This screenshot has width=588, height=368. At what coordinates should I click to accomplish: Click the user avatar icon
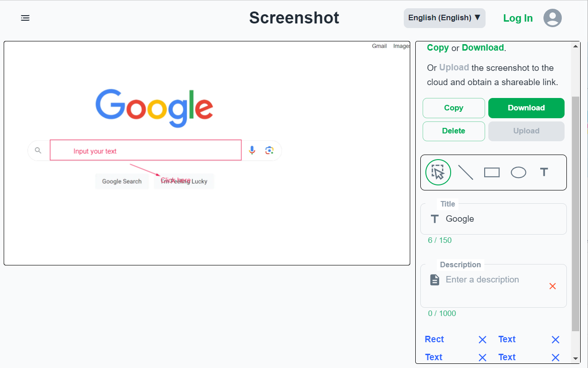(x=553, y=17)
